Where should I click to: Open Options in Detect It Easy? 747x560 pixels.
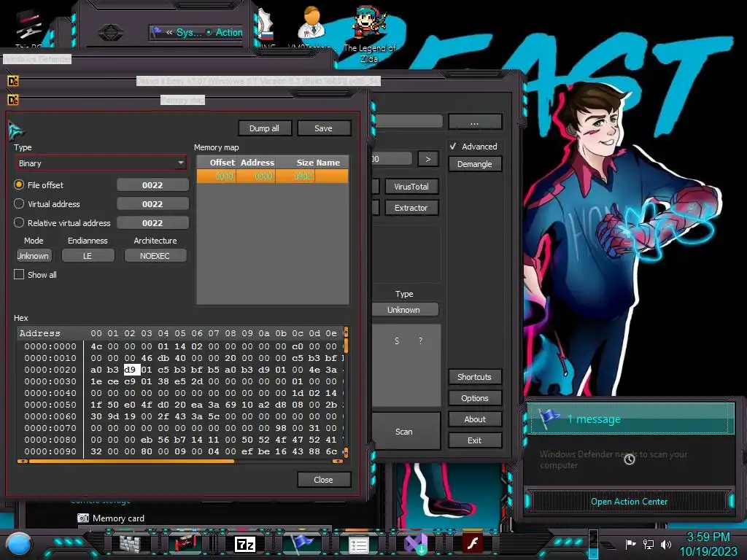coord(475,398)
